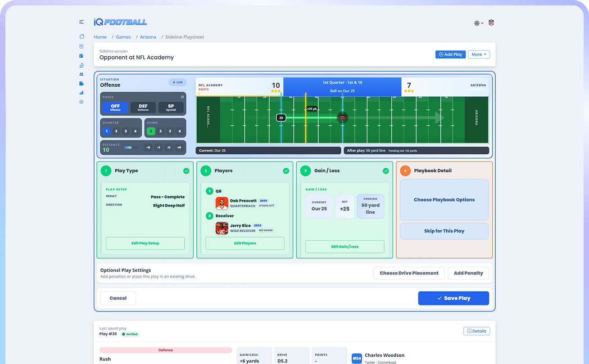Click the Add Penalty button
Image resolution: width=589 pixels, height=364 pixels.
tap(468, 273)
